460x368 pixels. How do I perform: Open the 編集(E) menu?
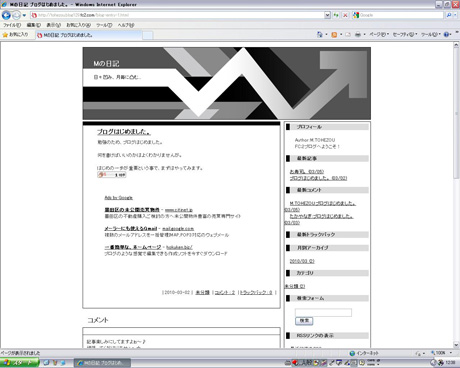click(x=34, y=25)
